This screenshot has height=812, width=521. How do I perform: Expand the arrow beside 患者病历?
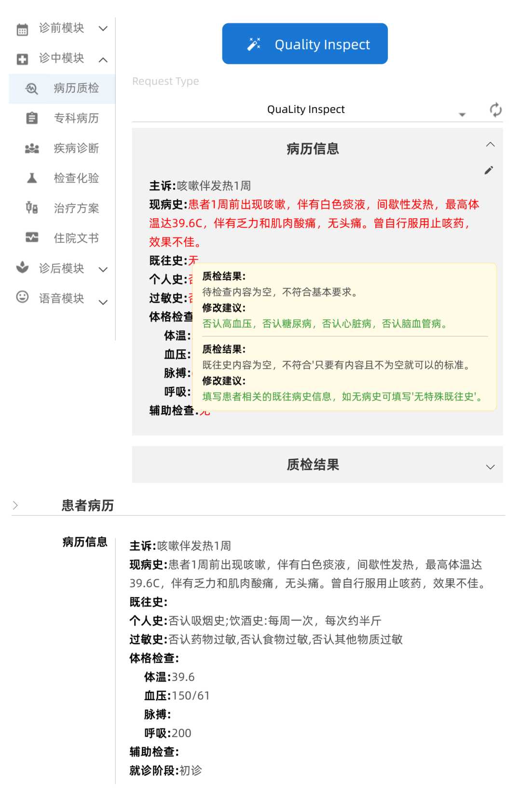(x=15, y=505)
